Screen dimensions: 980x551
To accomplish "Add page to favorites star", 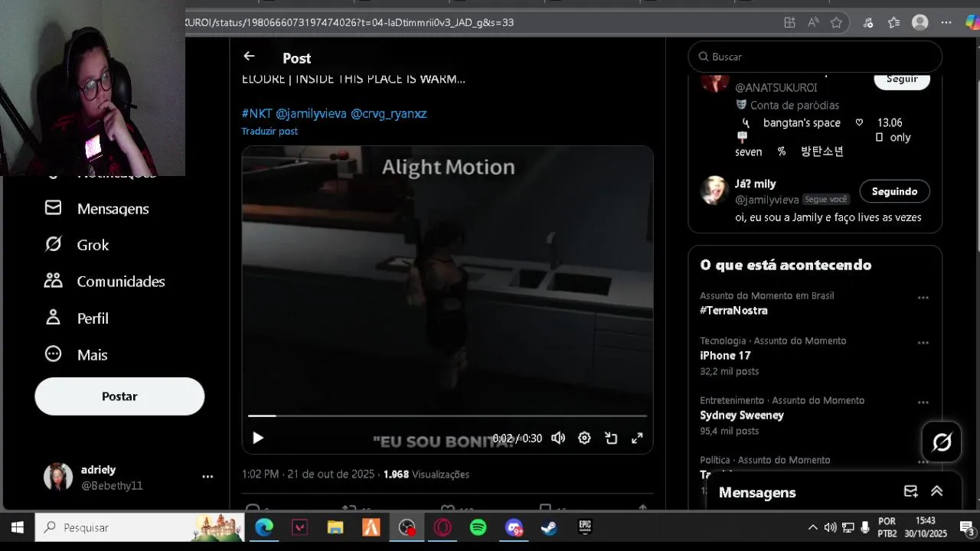I will pyautogui.click(x=837, y=23).
